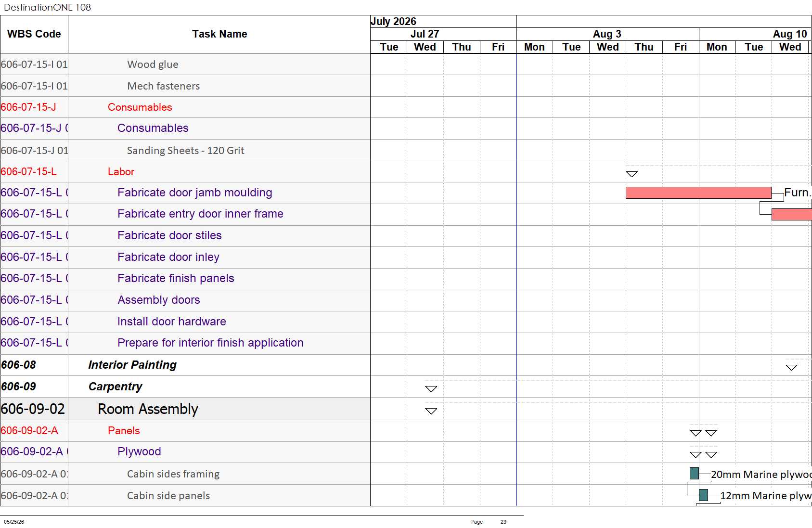Viewport: 812px width, 528px height.
Task: Select the Fabricate door jamb moulding bar
Action: (x=698, y=193)
